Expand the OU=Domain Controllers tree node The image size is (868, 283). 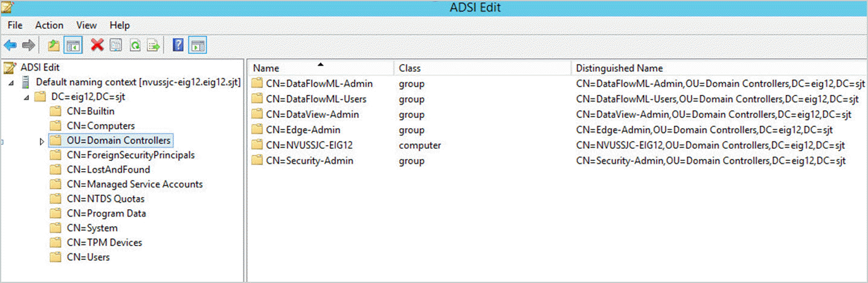[x=42, y=141]
